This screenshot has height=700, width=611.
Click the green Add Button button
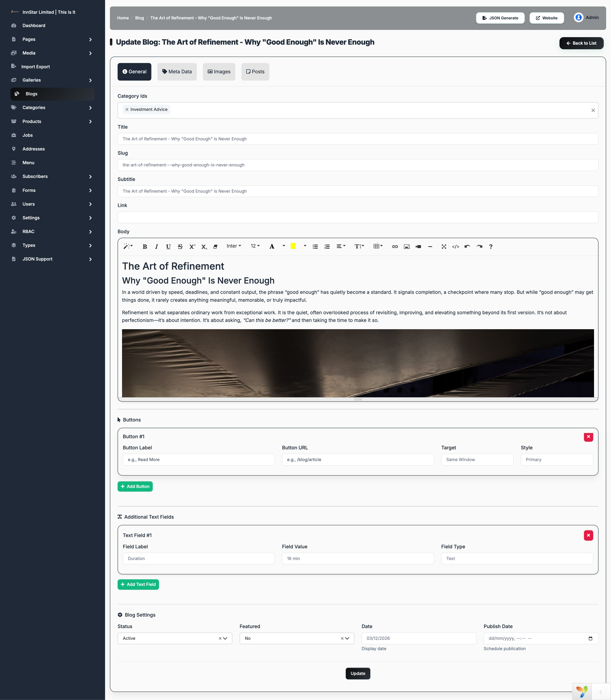135,486
